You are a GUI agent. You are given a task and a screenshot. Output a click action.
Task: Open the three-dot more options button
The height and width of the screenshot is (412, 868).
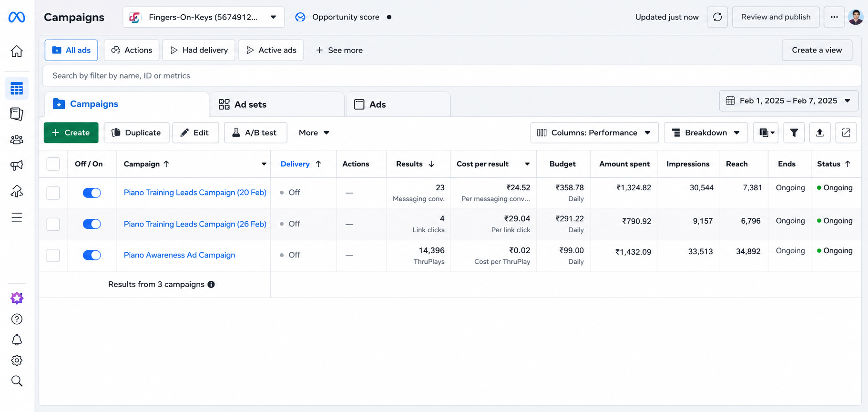point(834,17)
